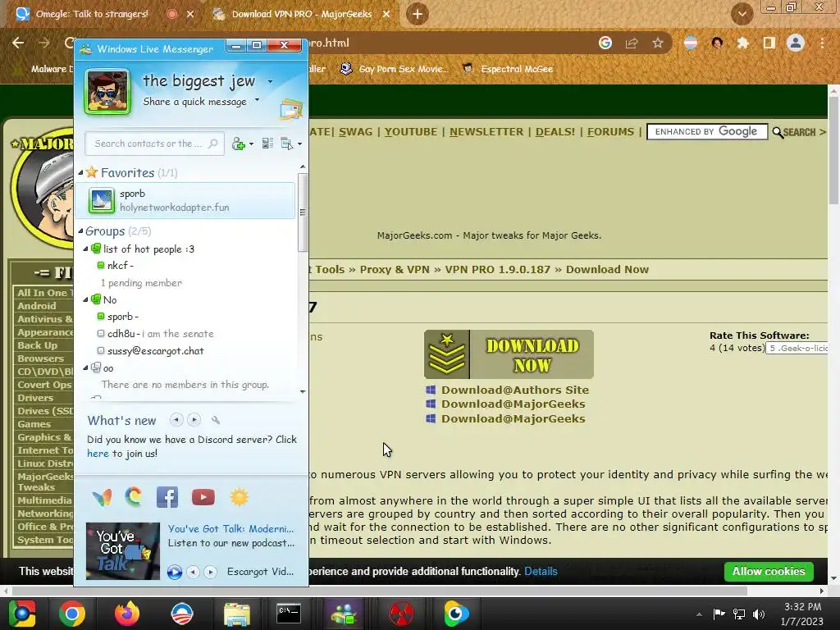
Task: Go to the previous Escargot video item
Action: click(193, 572)
